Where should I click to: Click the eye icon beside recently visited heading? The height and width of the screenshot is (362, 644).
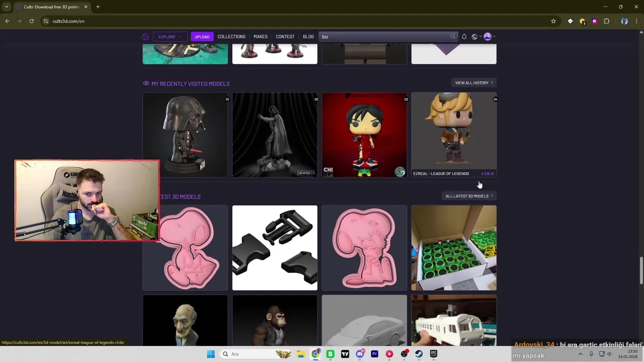pos(146,83)
